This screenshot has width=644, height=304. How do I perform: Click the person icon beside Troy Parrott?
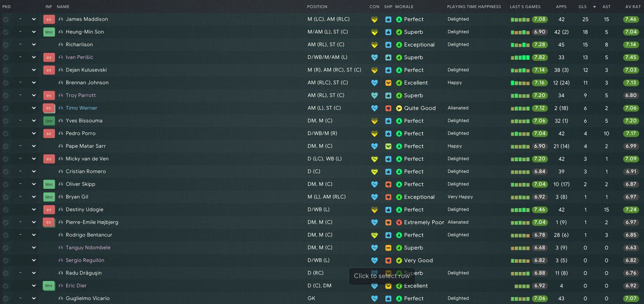click(x=61, y=95)
